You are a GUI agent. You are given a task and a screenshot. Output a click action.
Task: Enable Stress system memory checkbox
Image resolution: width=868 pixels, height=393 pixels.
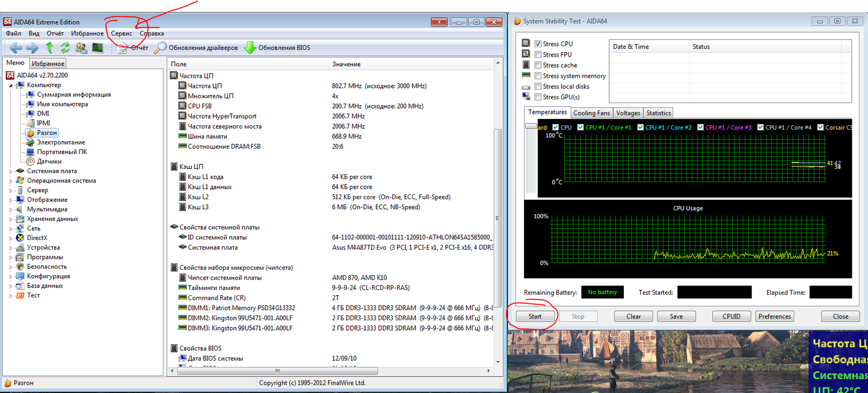point(538,76)
